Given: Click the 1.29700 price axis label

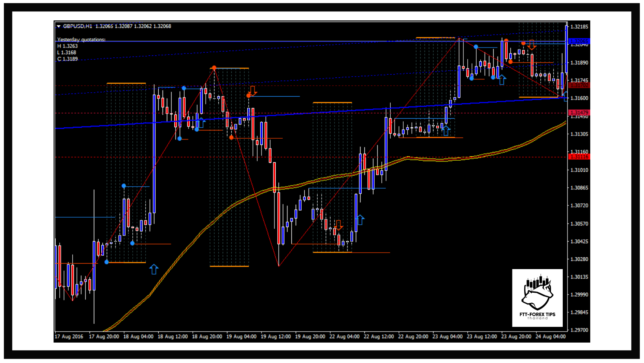Looking at the screenshot, I should 579,330.
